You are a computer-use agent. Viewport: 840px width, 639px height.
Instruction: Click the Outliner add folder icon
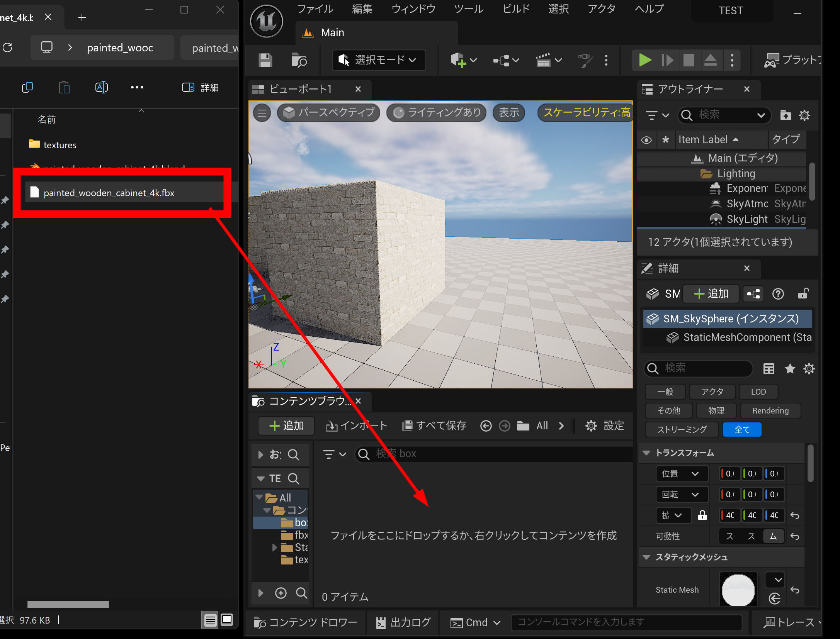pos(786,115)
